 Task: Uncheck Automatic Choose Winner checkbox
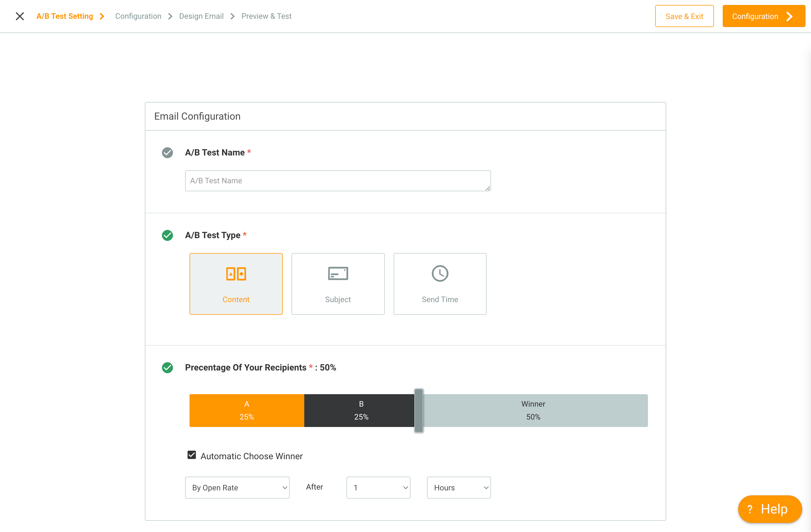point(191,455)
